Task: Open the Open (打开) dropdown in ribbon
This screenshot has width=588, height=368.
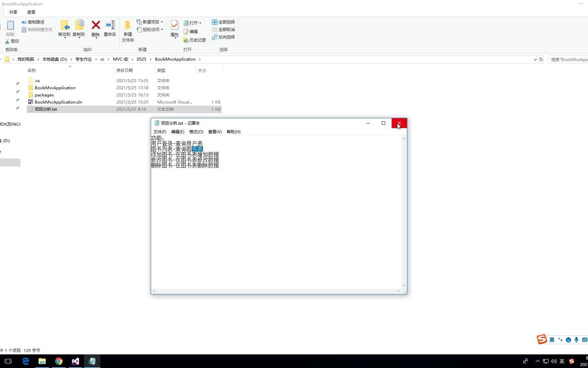Action: click(193, 23)
